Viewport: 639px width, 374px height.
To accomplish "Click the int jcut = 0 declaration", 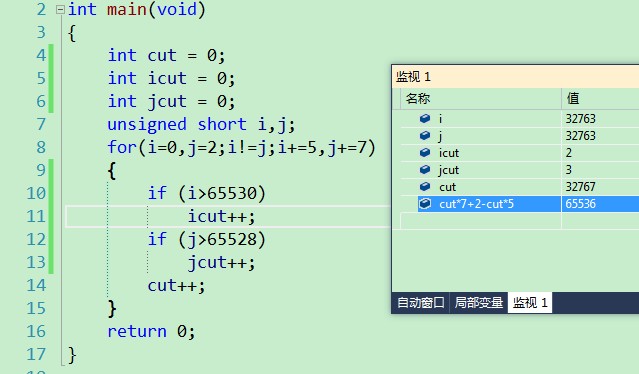I will [171, 101].
